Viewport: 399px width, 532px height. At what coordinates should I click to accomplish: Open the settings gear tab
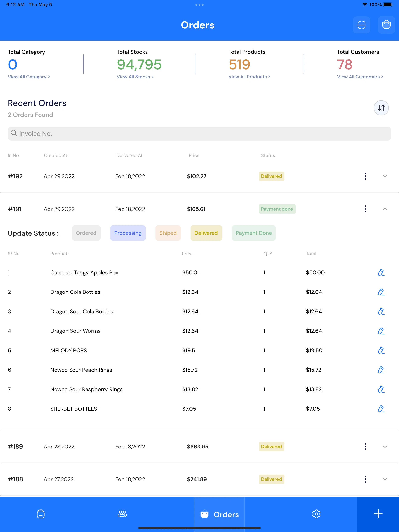click(316, 514)
